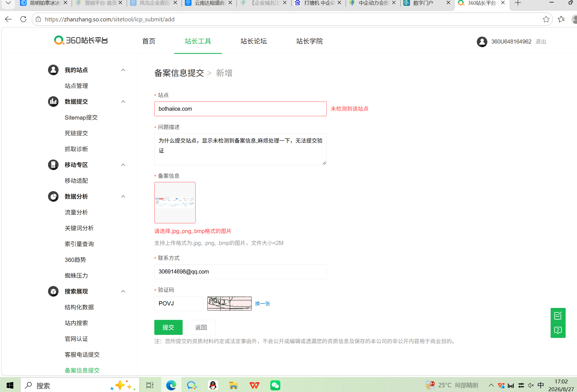Screen dimensions: 577x392
Task: Open WPS Office from the taskbar
Action: point(254,385)
